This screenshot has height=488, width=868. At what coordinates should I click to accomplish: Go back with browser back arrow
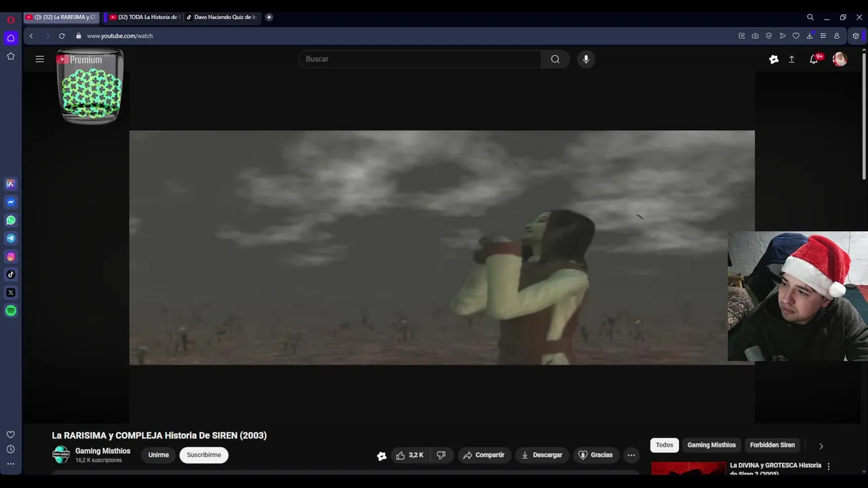(x=31, y=36)
